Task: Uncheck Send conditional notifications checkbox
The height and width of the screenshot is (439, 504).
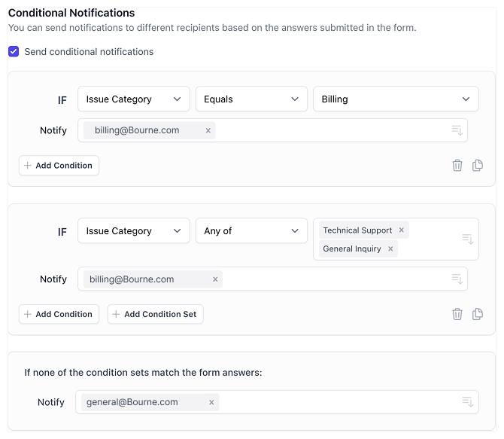Action: [14, 52]
